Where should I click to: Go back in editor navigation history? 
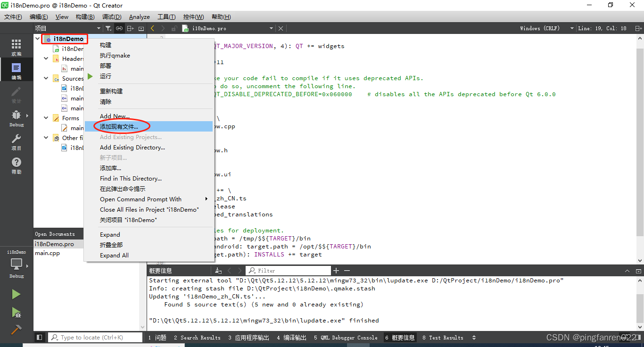tap(152, 28)
